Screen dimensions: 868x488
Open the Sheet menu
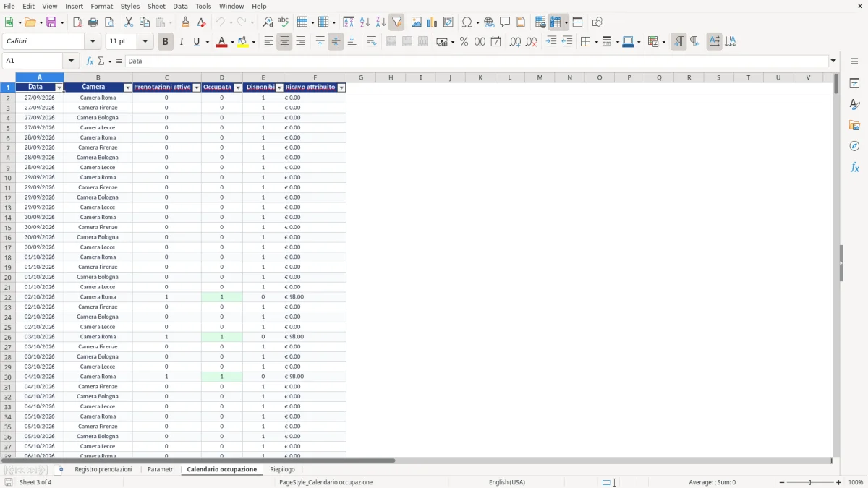tap(156, 6)
